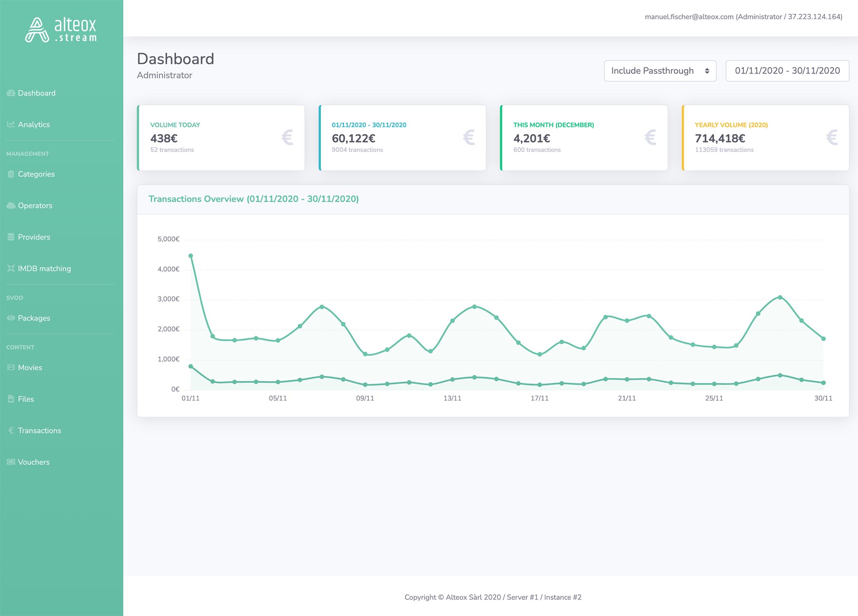Image resolution: width=858 pixels, height=616 pixels.
Task: Click the chart's last 30/11 upper point
Action: click(823, 338)
